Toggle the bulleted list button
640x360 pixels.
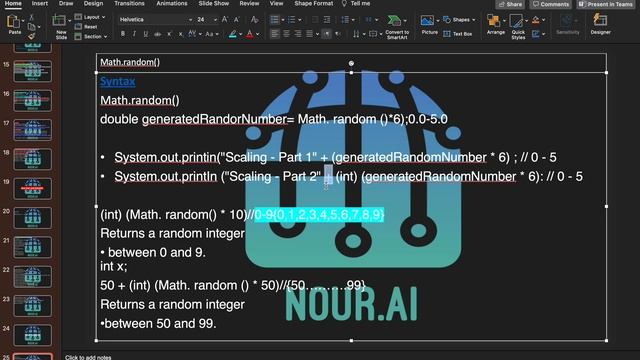tap(275, 20)
